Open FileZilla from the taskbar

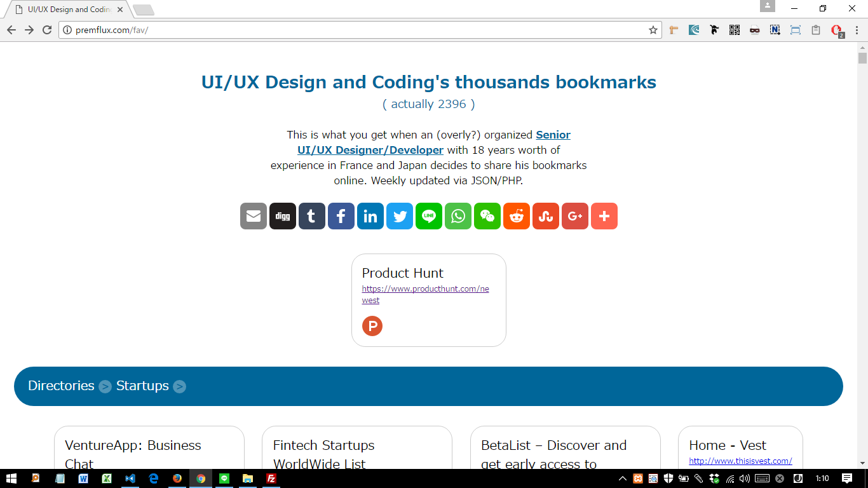click(x=271, y=478)
